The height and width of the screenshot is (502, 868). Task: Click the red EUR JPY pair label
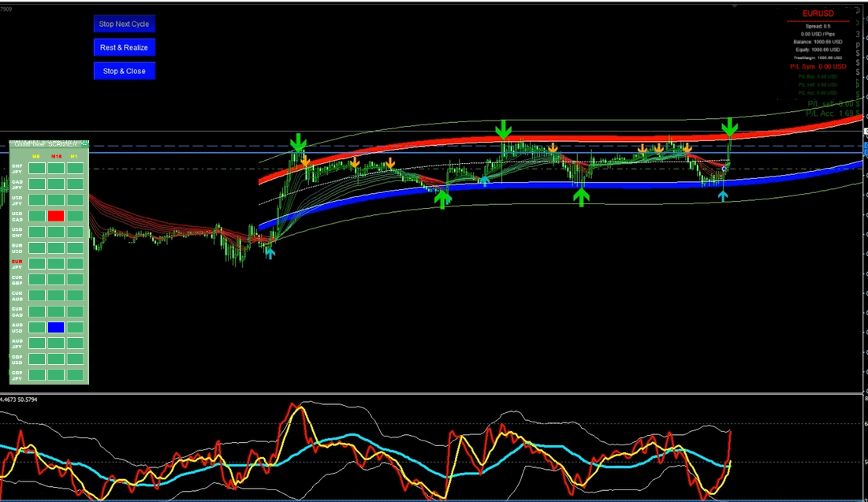(x=17, y=264)
